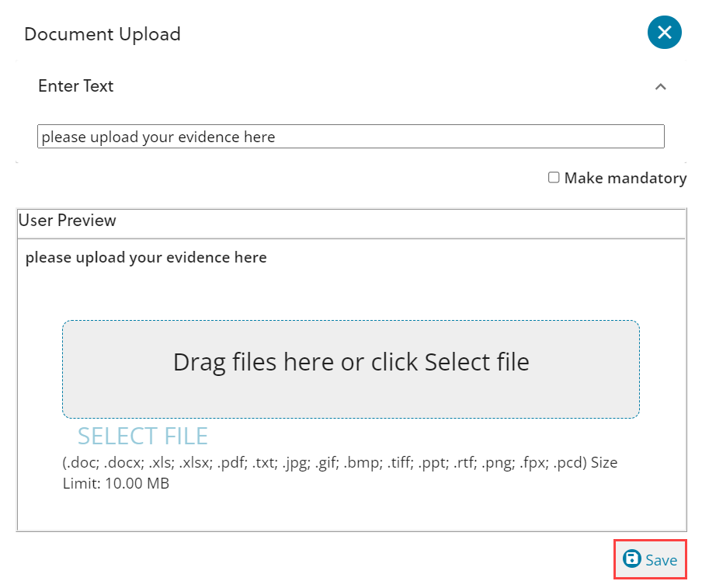Click the bold preview prompt text
Screen dimensions: 702x588
coord(146,257)
